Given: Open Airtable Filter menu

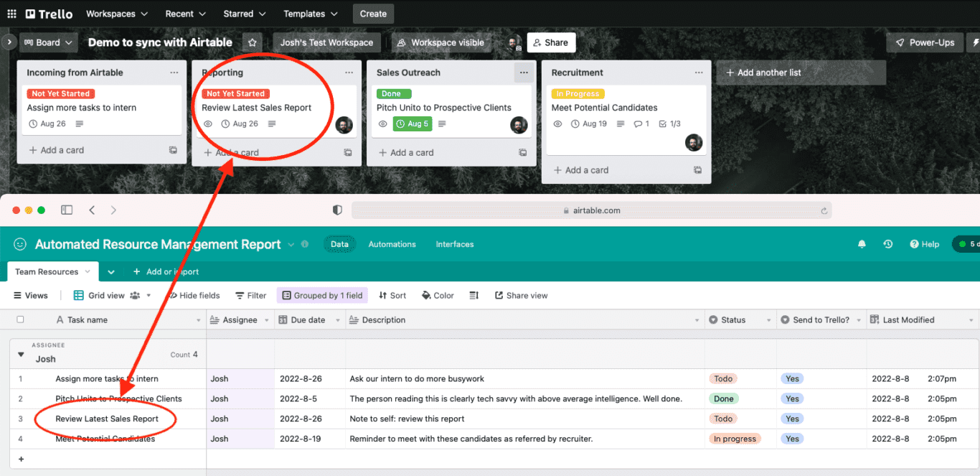Looking at the screenshot, I should click(x=251, y=295).
